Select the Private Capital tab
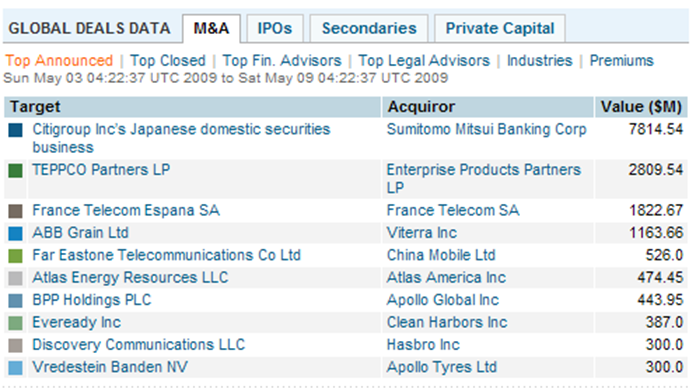Image resolution: width=696 pixels, height=389 pixels. point(500,29)
